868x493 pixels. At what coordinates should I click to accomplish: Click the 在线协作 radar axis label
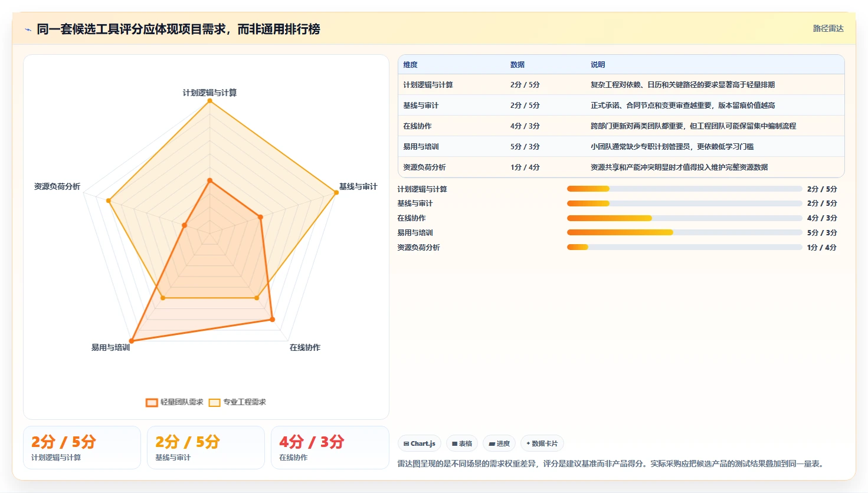tap(305, 347)
